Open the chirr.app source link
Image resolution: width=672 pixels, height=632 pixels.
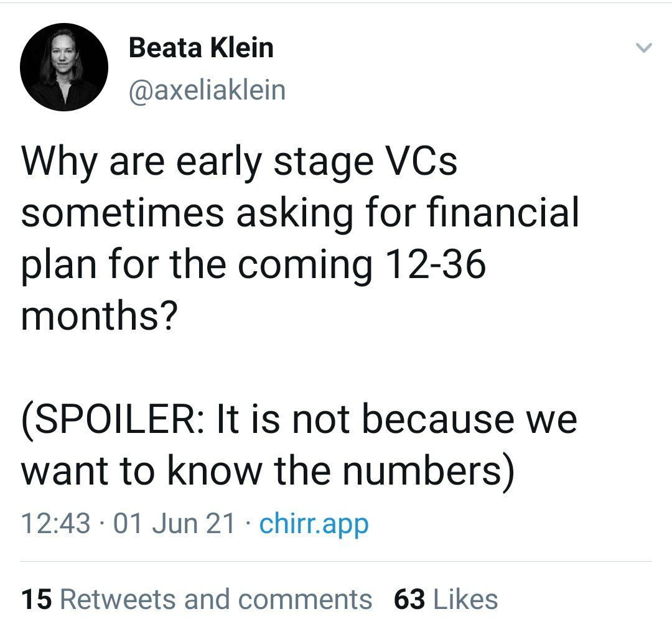tap(314, 524)
